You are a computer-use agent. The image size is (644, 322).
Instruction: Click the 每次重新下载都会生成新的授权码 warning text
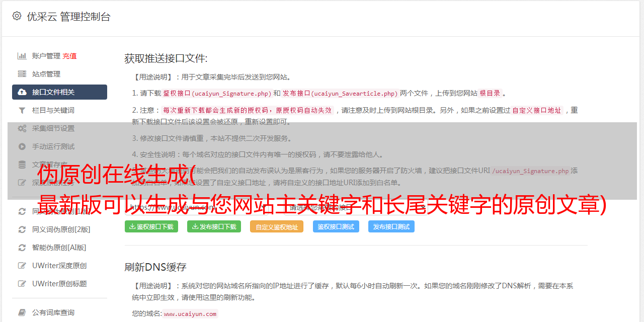point(248,110)
